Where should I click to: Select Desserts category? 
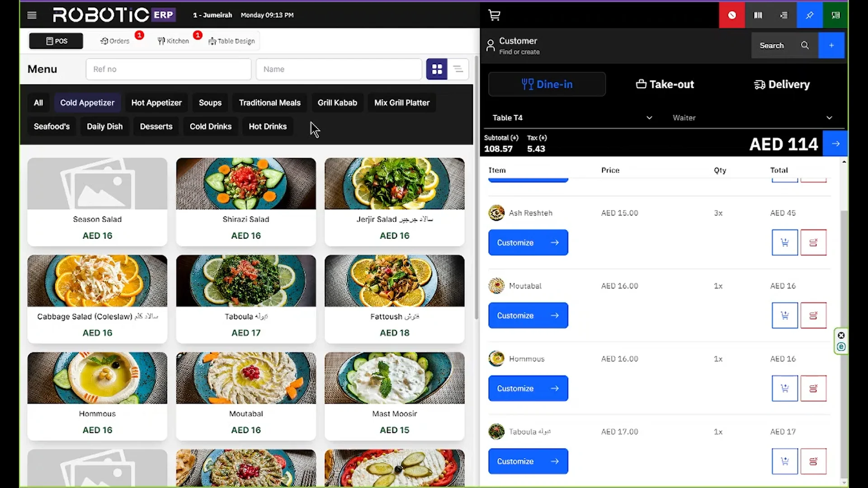point(156,127)
